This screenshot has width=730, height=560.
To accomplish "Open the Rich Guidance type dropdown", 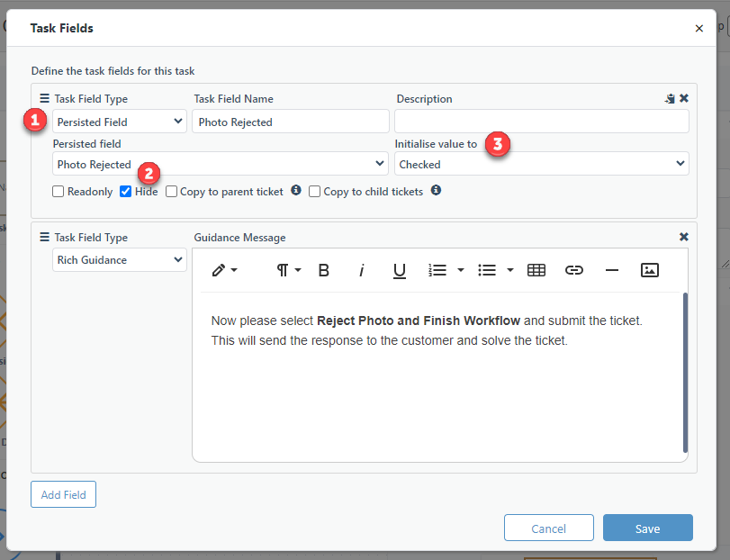I will point(120,260).
